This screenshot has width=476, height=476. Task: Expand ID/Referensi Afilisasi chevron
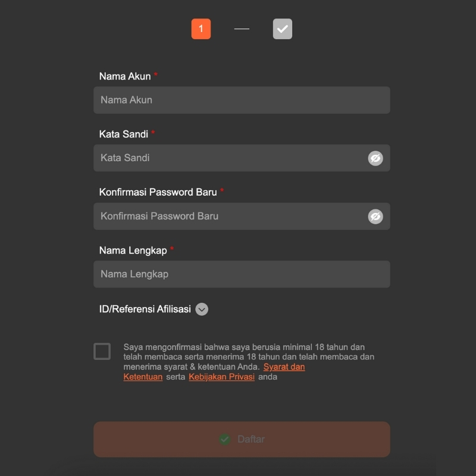click(202, 309)
